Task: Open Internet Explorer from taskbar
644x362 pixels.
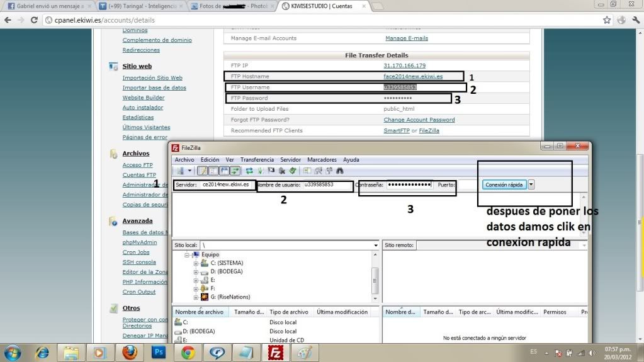Action: (42, 353)
